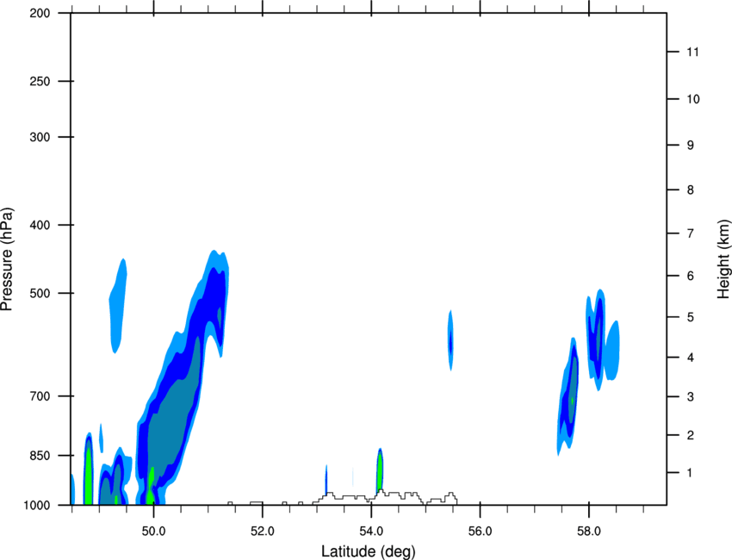The image size is (732, 560).
Task: Click latitude tick label 52.0
Action: pyautogui.click(x=263, y=531)
